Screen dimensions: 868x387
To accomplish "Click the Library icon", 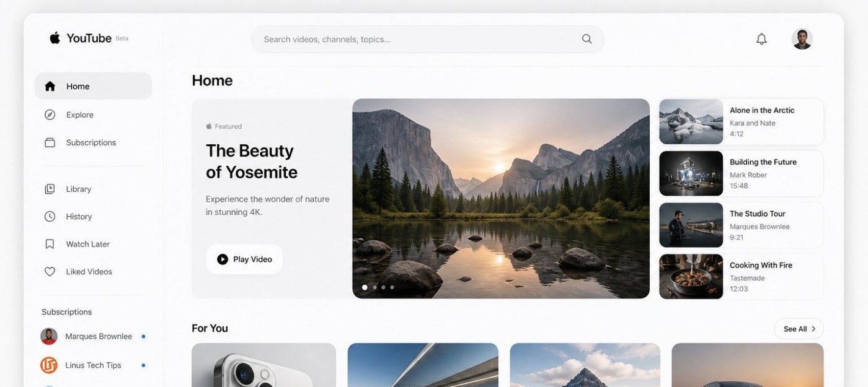I will [x=50, y=189].
